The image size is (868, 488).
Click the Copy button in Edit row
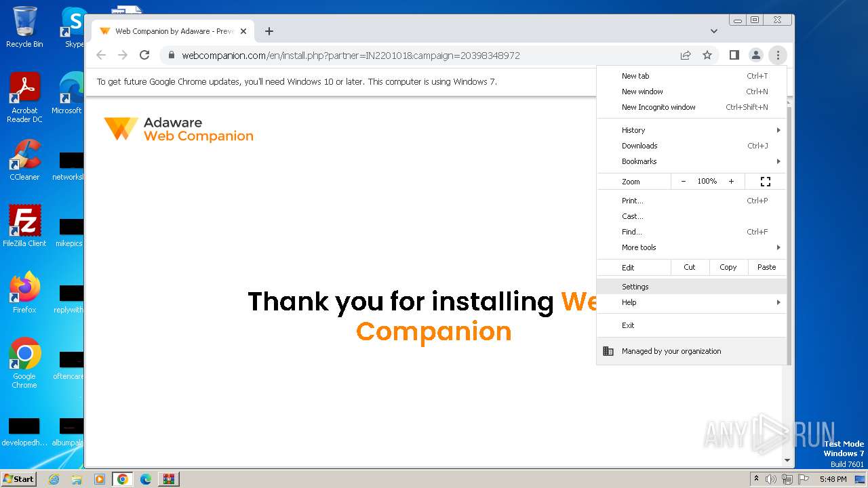click(728, 267)
